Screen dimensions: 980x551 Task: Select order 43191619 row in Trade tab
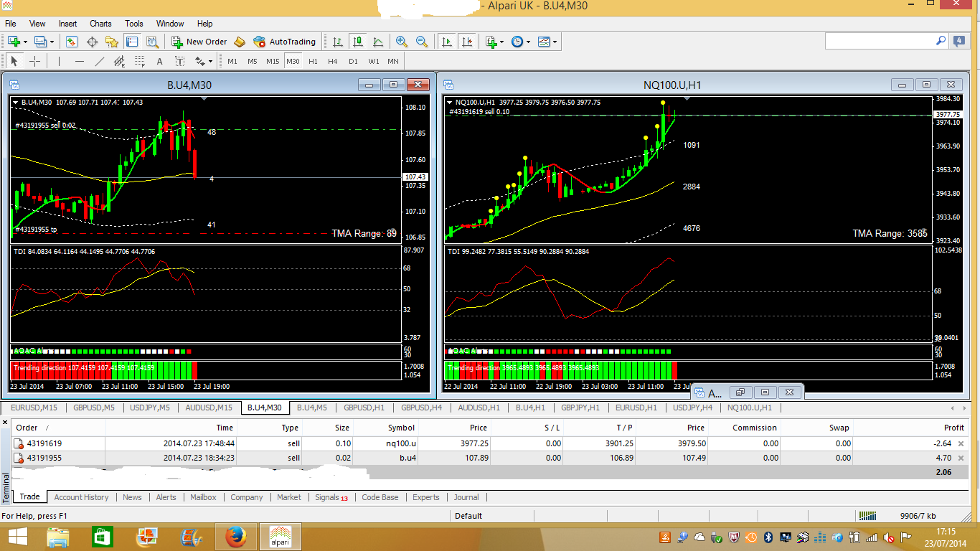click(x=490, y=443)
